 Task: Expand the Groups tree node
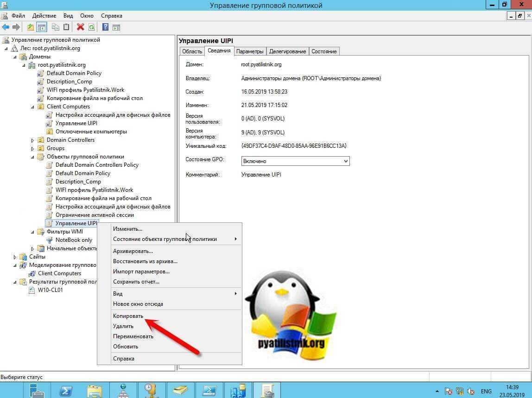[x=32, y=149]
